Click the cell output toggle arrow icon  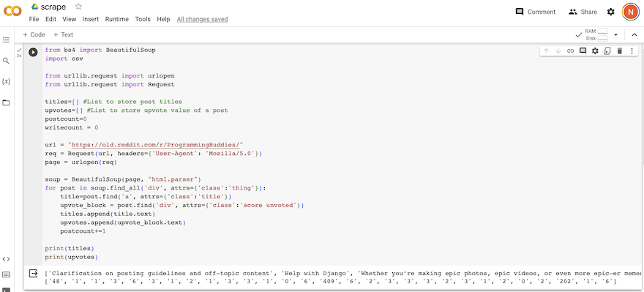click(33, 273)
